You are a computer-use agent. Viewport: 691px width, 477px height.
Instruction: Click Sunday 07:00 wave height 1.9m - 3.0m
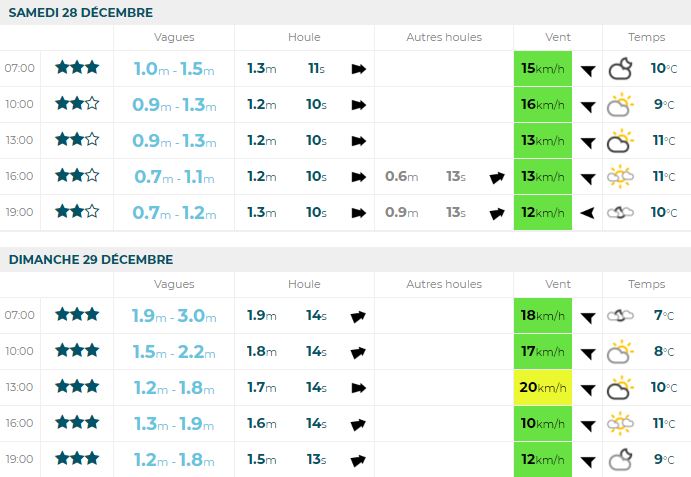[174, 316]
